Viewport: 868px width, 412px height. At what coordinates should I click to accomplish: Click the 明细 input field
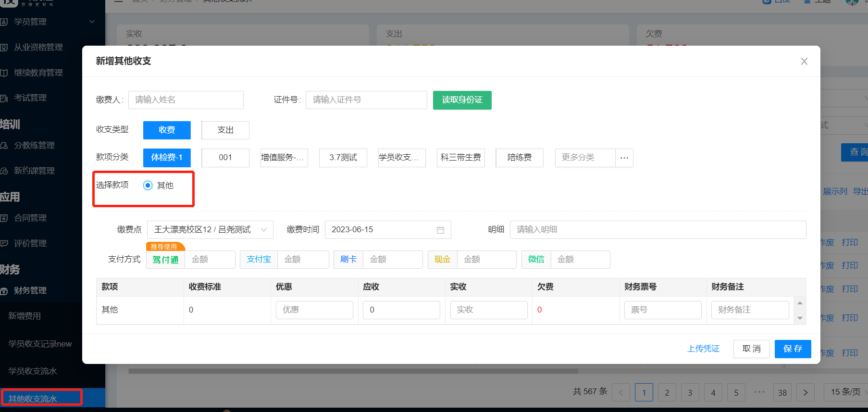click(658, 230)
